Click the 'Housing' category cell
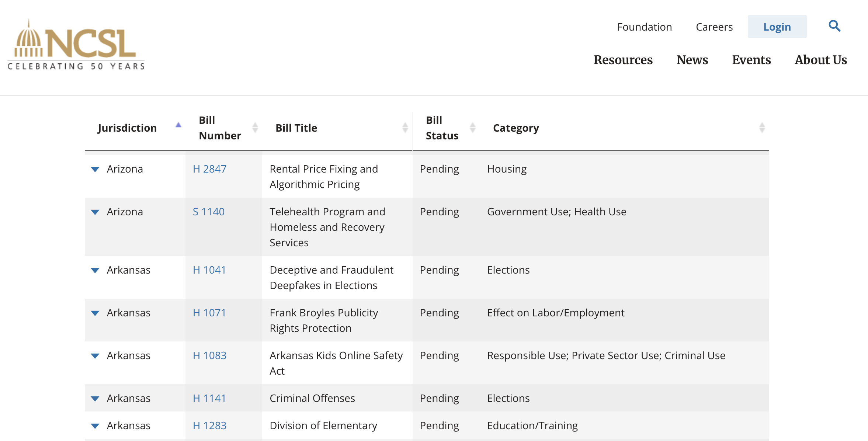Screen dimensions: 868x441 coord(507,169)
